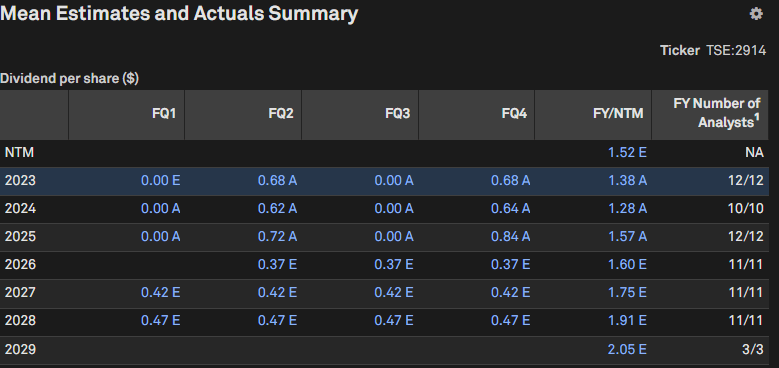Open the settings gear icon

point(756,14)
